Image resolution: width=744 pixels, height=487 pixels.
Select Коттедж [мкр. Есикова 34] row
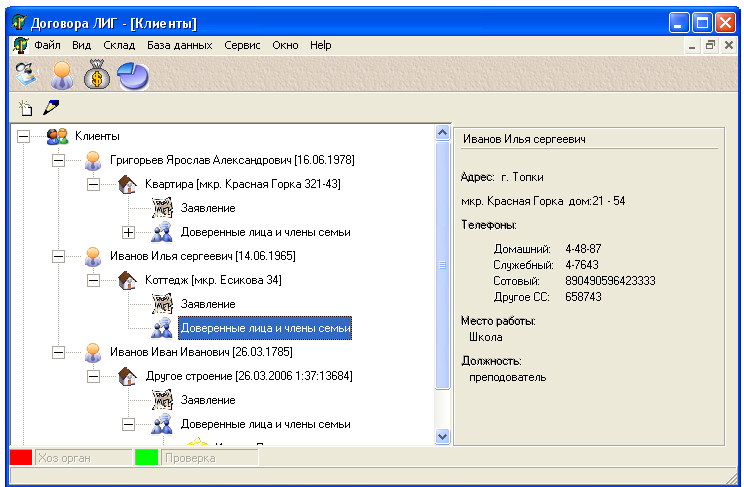(x=213, y=280)
